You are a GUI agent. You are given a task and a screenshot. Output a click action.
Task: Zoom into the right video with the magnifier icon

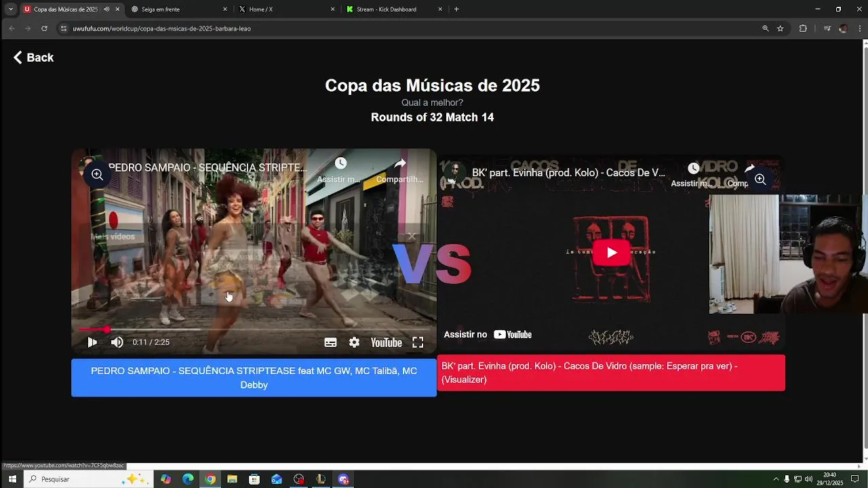coord(760,180)
